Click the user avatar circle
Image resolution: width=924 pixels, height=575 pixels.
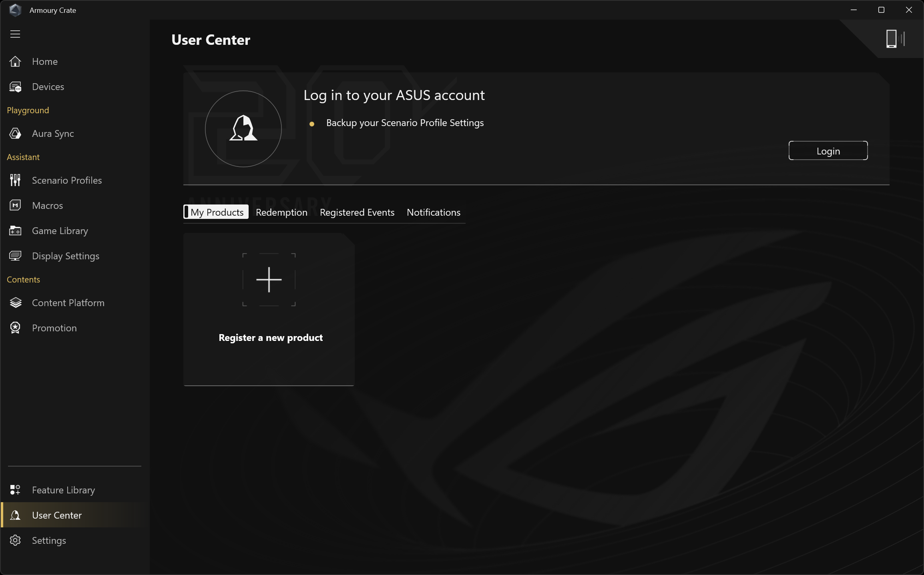point(243,129)
